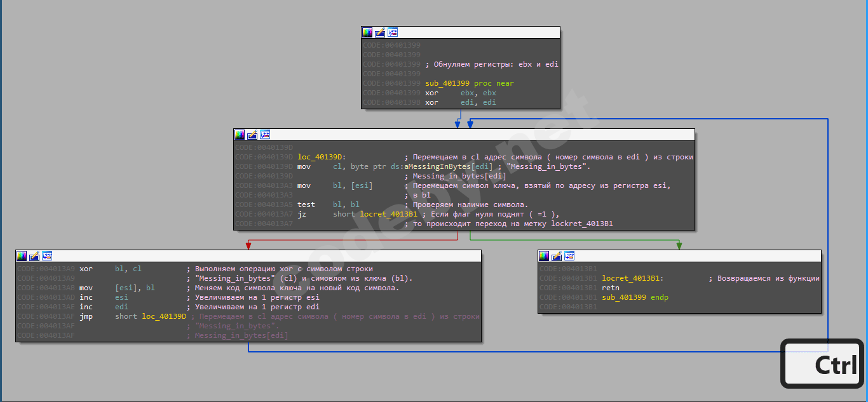Click pencil edit icon on sub_401399 block

point(380,32)
